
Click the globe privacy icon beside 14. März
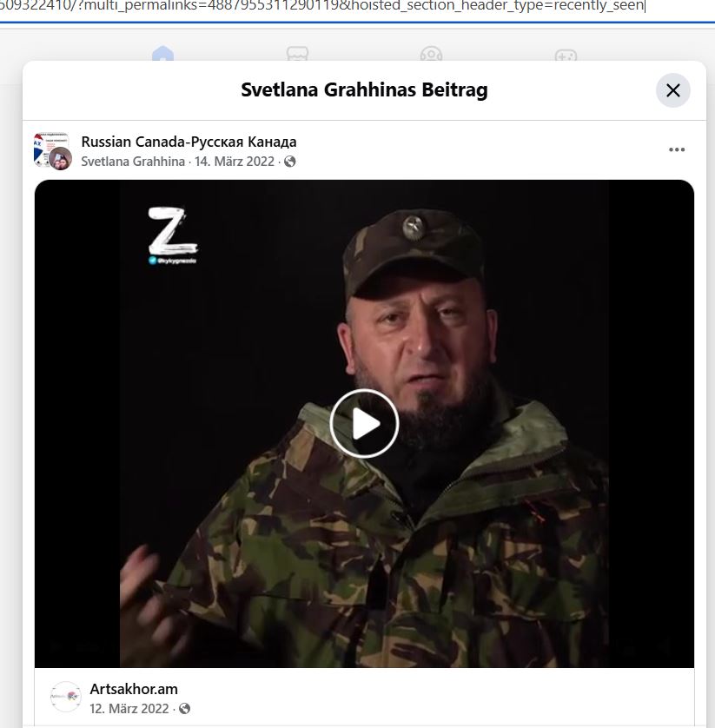point(289,161)
